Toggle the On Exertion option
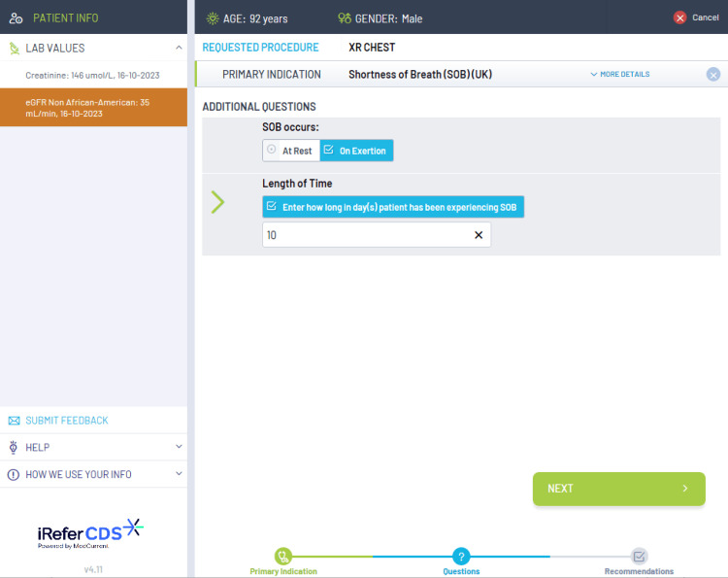This screenshot has height=578, width=728. (356, 151)
